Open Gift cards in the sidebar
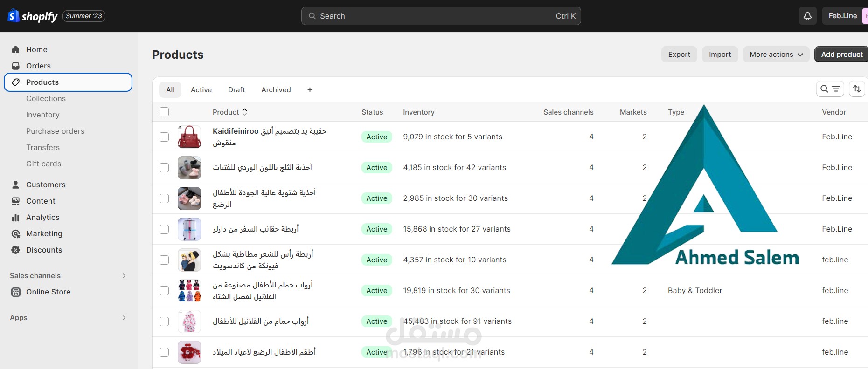This screenshot has width=868, height=369. [44, 164]
